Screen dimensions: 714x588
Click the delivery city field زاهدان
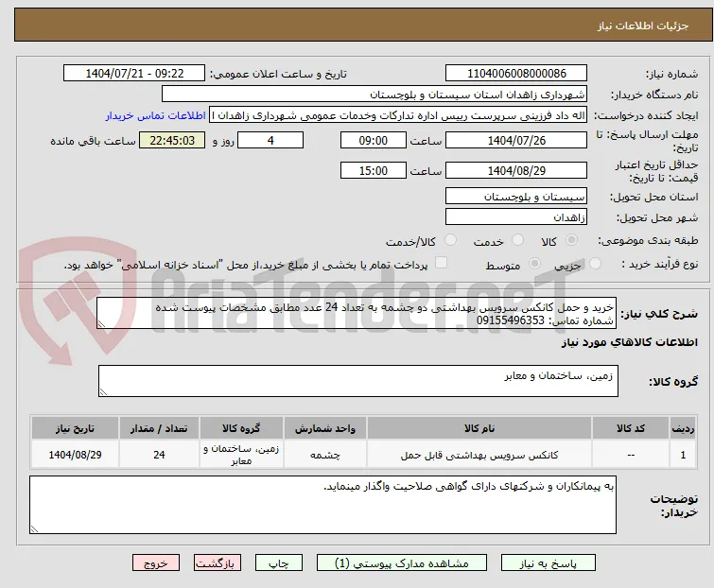click(516, 216)
